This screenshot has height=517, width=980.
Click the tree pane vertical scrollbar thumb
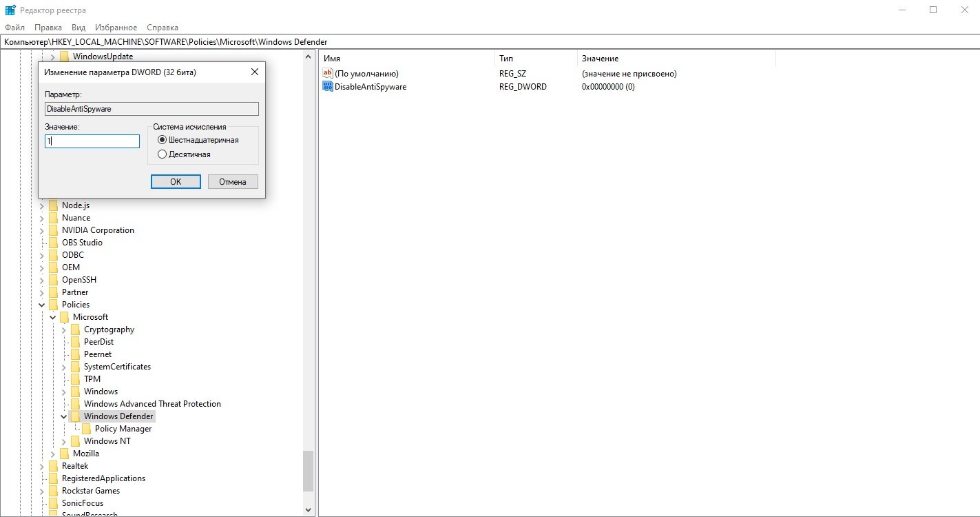tap(308, 471)
